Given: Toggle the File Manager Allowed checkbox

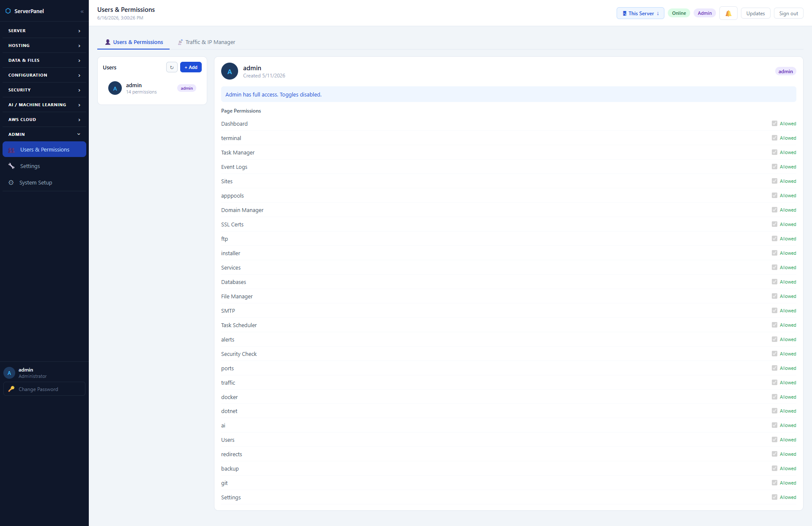Looking at the screenshot, I should click(774, 296).
